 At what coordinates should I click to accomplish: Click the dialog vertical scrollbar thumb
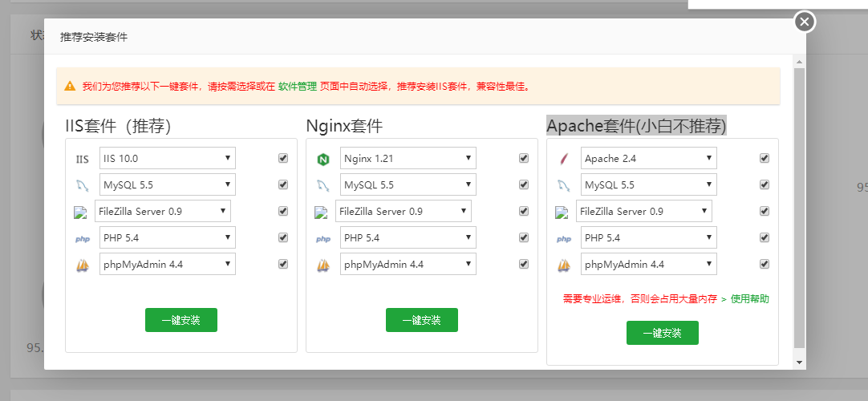pos(799,208)
